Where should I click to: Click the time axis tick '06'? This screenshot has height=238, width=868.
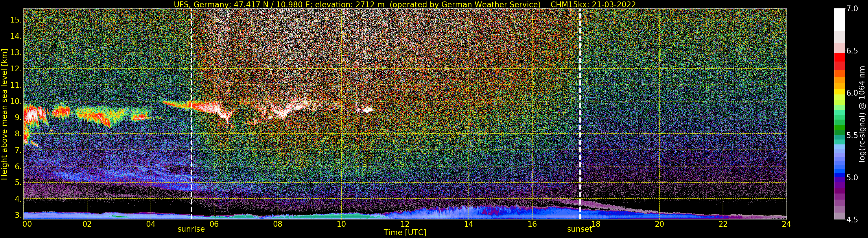click(x=214, y=224)
